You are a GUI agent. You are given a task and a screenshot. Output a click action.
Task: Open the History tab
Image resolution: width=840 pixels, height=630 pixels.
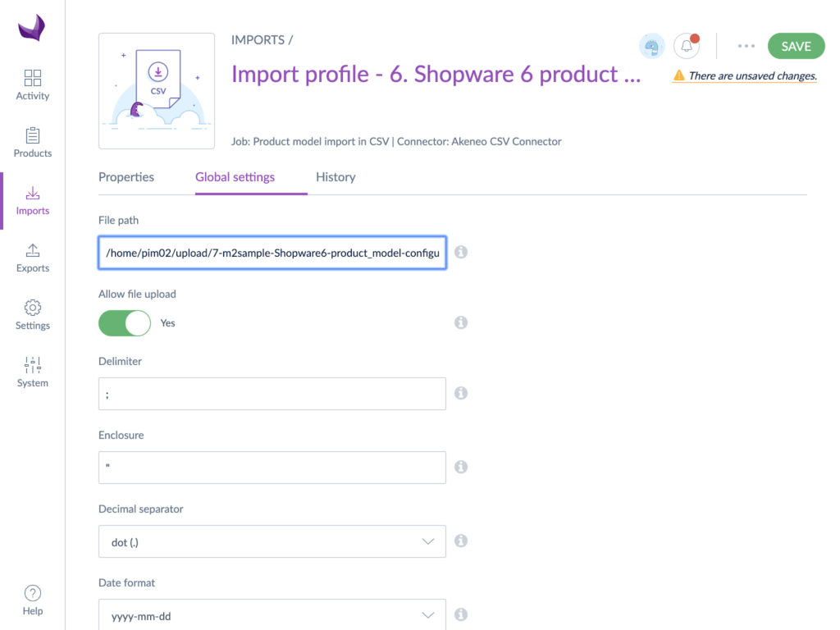coord(336,176)
